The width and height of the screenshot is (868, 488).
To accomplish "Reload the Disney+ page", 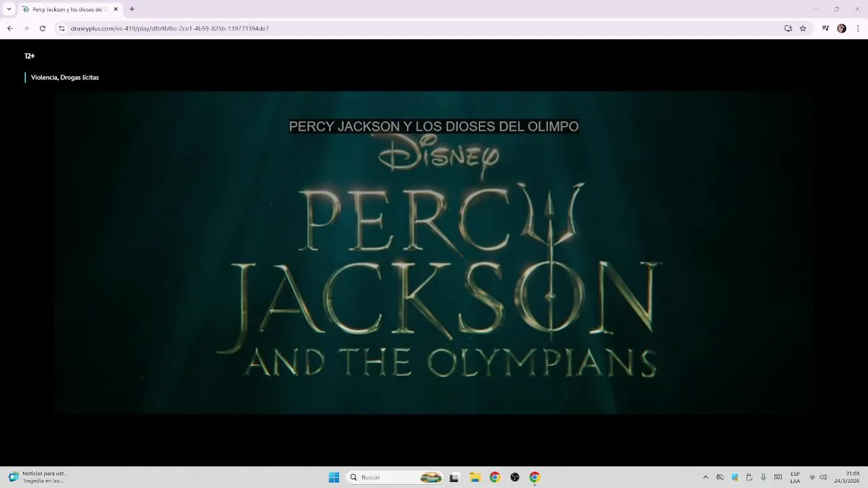I will point(42,28).
